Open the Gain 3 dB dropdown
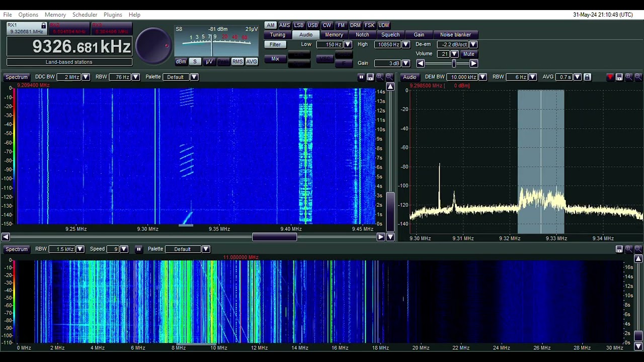The width and height of the screenshot is (644, 362). click(x=406, y=63)
